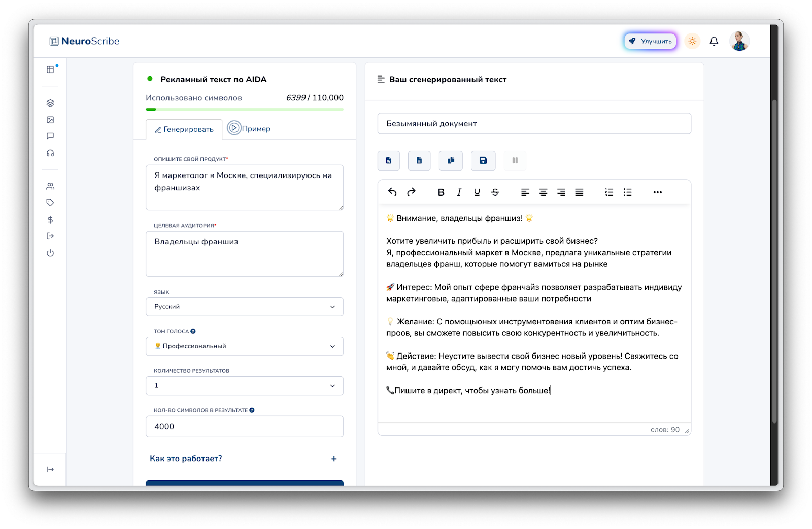
Task: Click the Безымянный документ title field
Action: click(x=534, y=124)
